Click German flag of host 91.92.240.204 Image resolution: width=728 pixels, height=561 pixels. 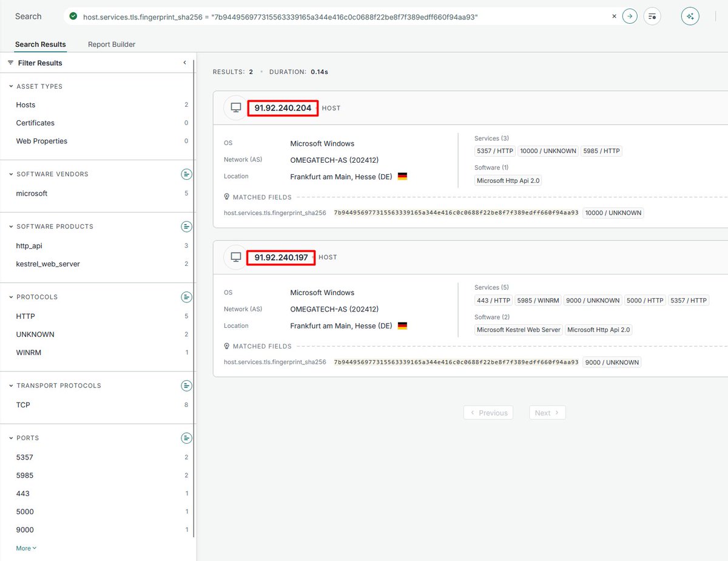point(402,176)
